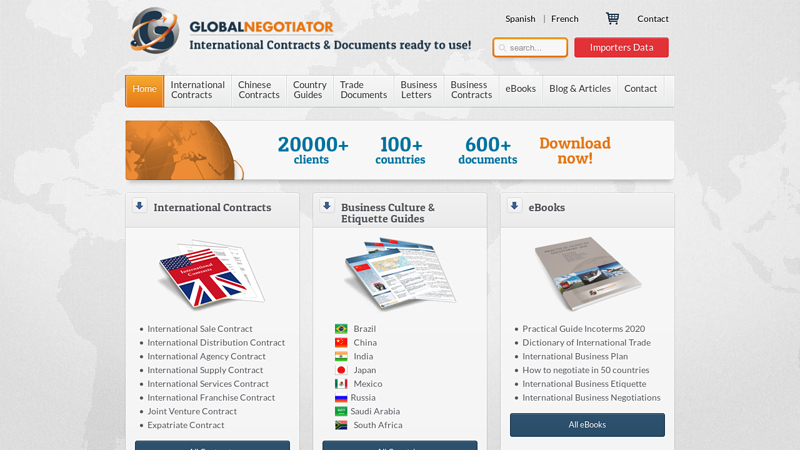Switch site language to Spanish
The image size is (800, 450).
(x=520, y=19)
